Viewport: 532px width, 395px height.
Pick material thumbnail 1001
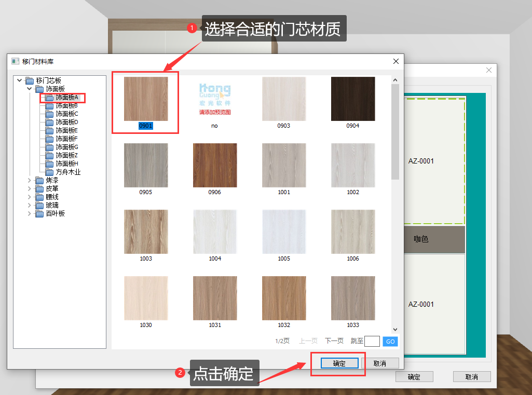[284, 165]
